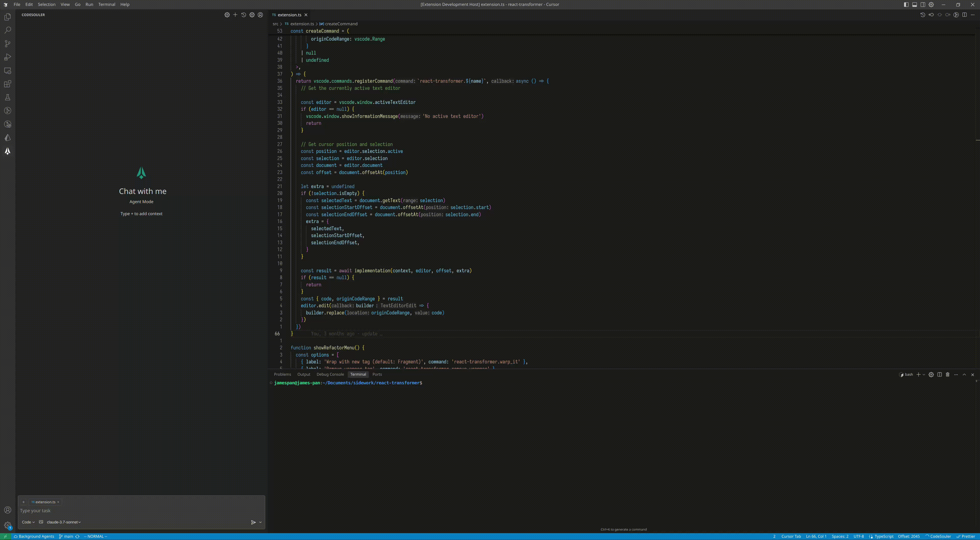This screenshot has height=540, width=980.
Task: Open the Terminal menu in menu bar
Action: click(106, 5)
